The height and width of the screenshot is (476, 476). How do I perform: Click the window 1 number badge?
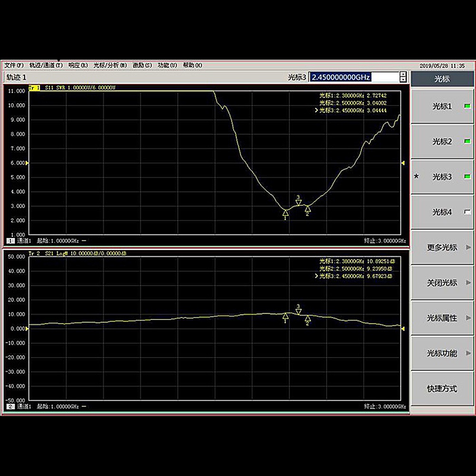pos(10,241)
